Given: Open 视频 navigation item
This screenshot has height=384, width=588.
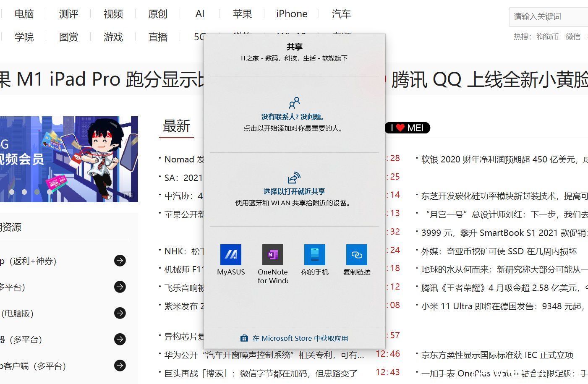Looking at the screenshot, I should 113,14.
